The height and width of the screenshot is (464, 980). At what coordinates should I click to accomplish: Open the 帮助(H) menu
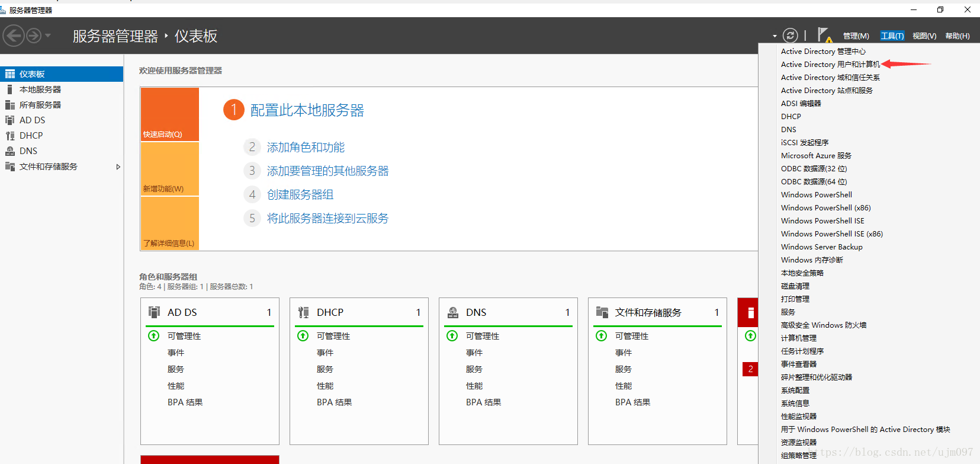[957, 36]
